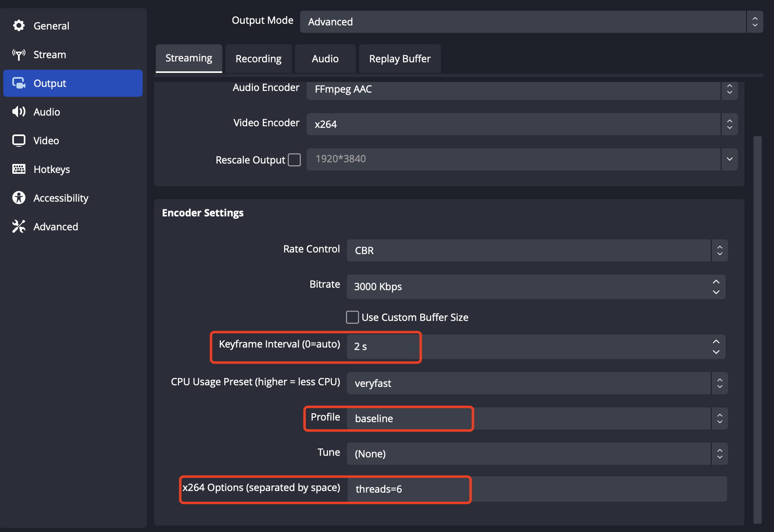Screen dimensions: 774x532
Task: Click the Video display icon
Action: click(19, 141)
